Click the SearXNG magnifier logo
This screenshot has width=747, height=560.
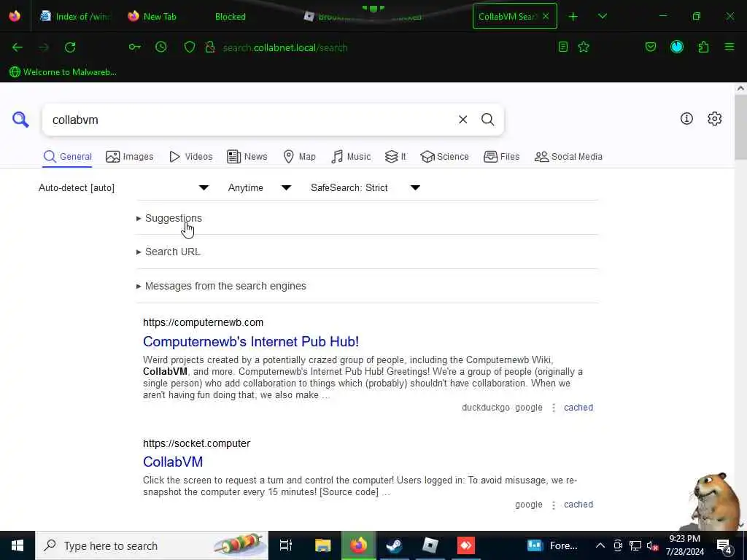[x=20, y=120]
